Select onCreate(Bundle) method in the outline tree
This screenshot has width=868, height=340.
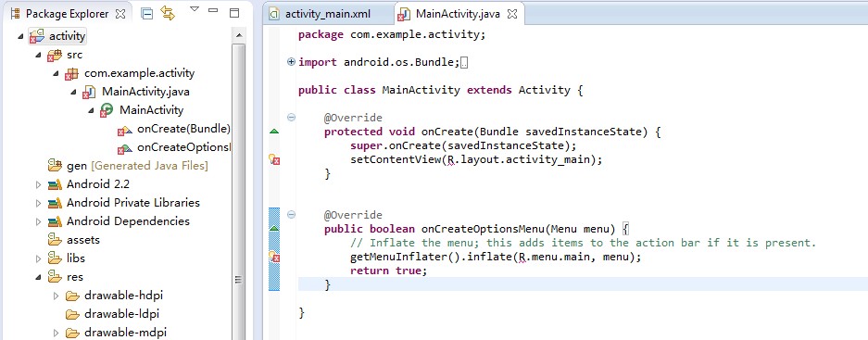pos(183,129)
